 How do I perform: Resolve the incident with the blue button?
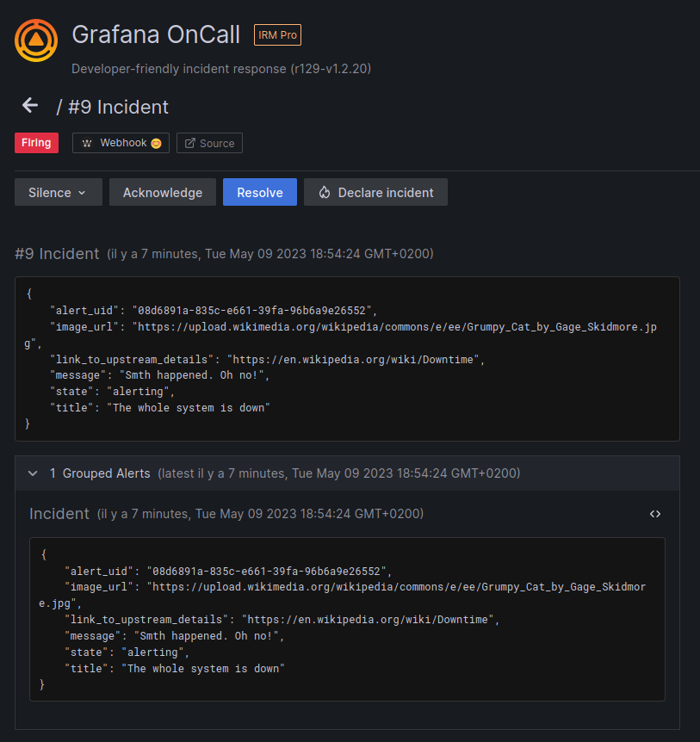(x=259, y=191)
